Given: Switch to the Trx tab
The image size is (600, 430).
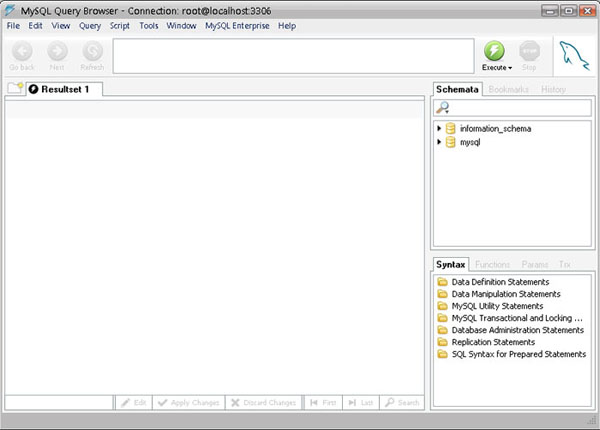Looking at the screenshot, I should [565, 264].
